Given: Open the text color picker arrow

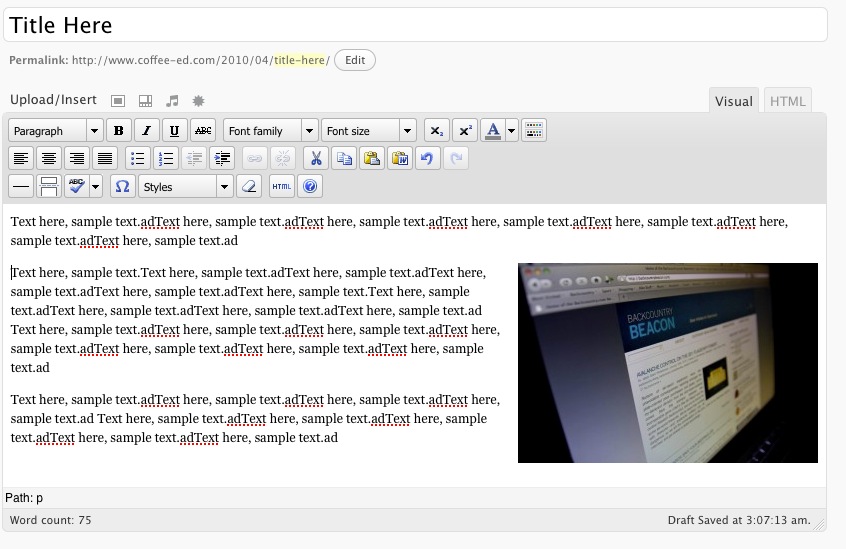Looking at the screenshot, I should point(511,131).
